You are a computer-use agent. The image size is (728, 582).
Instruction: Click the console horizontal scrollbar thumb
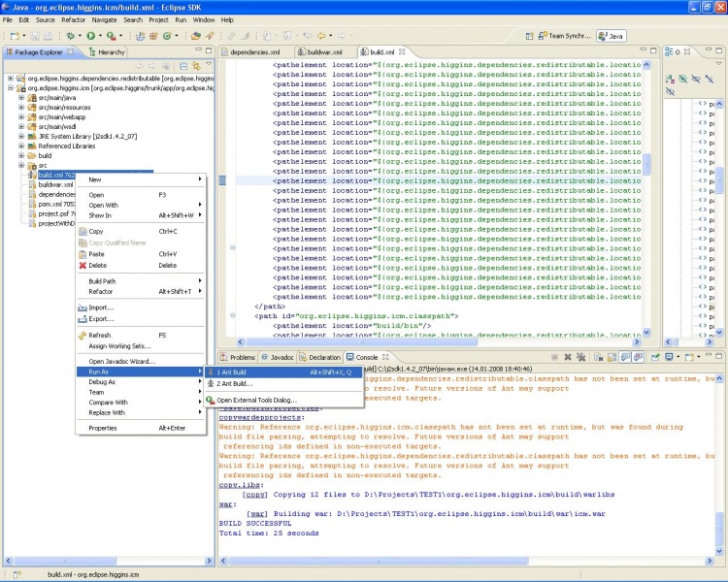(x=379, y=561)
